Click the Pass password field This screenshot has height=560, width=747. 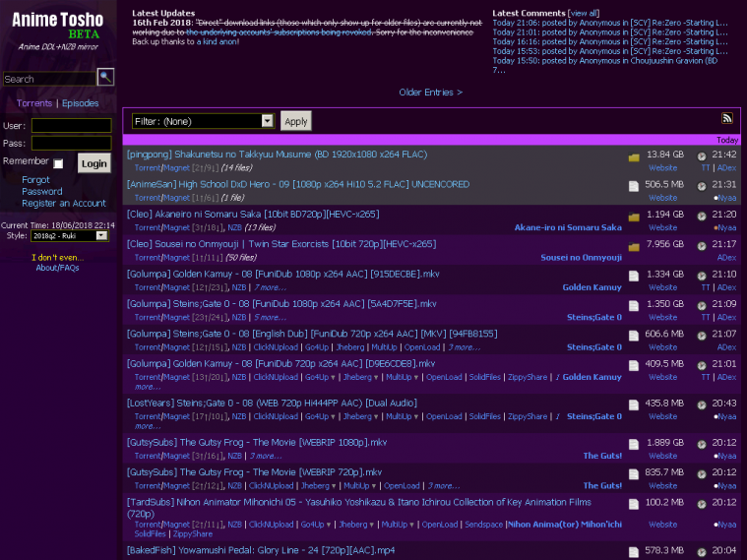point(72,143)
